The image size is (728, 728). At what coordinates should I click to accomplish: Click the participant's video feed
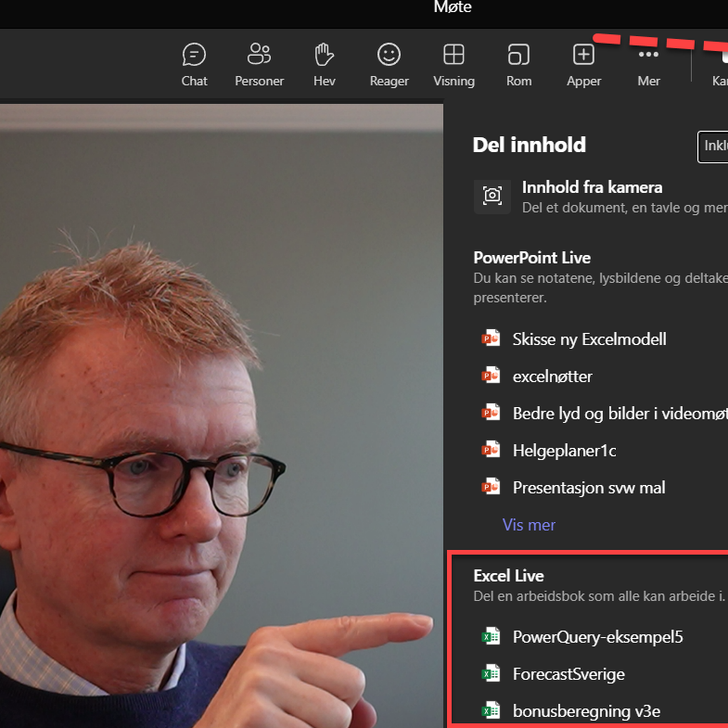click(222, 416)
